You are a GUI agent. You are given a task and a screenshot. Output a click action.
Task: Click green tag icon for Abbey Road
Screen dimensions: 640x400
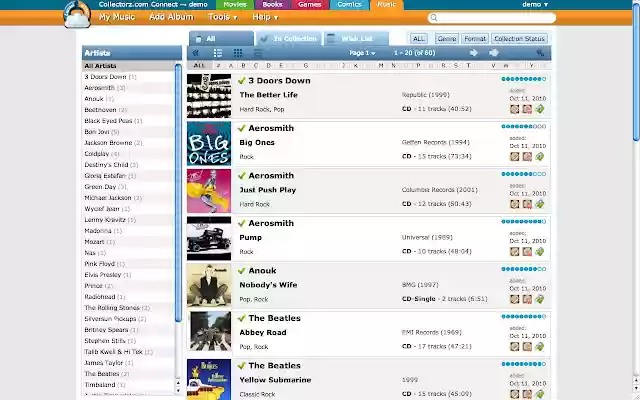click(540, 347)
